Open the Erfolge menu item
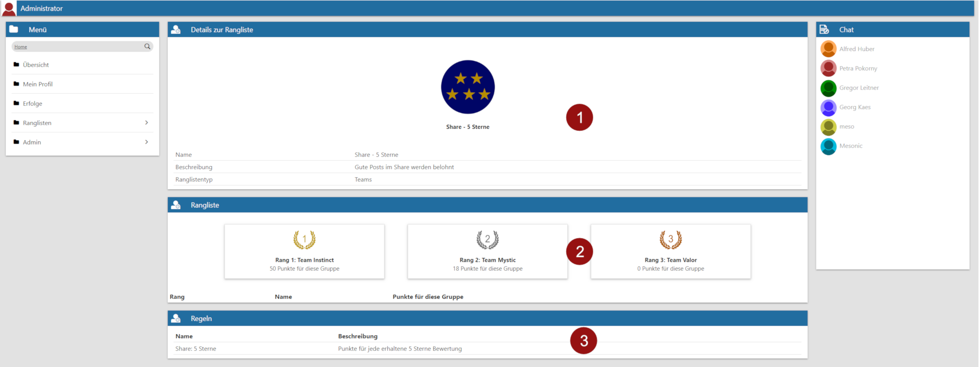 pos(82,103)
